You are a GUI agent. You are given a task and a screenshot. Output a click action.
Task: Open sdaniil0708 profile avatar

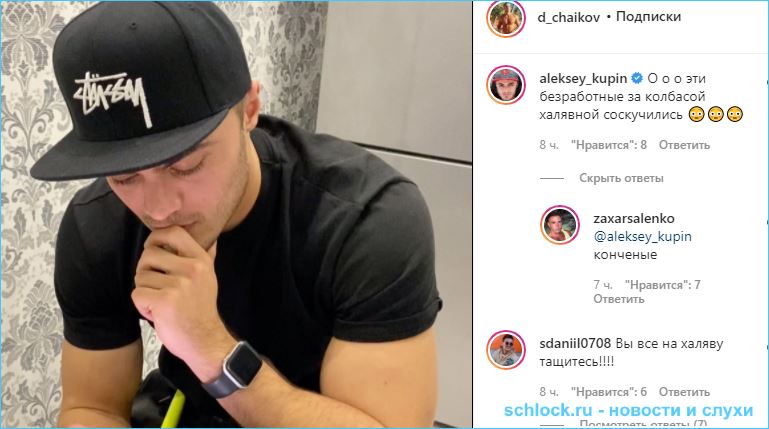pos(506,350)
